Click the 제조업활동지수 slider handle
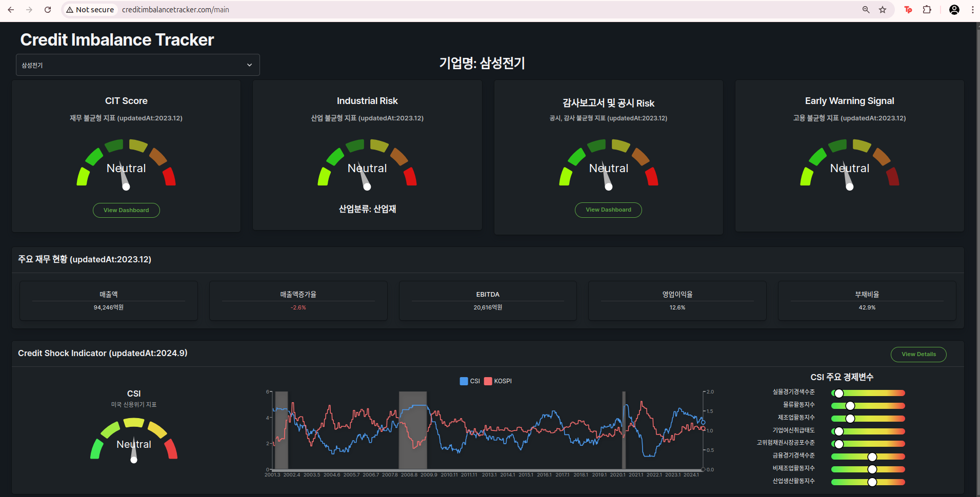Viewport: 980px width, 497px height. (850, 419)
